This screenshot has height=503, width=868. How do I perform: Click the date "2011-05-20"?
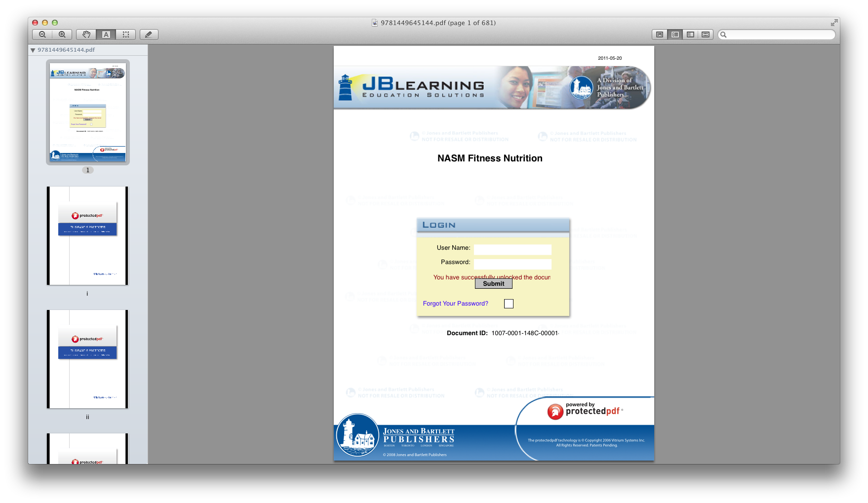(x=610, y=58)
